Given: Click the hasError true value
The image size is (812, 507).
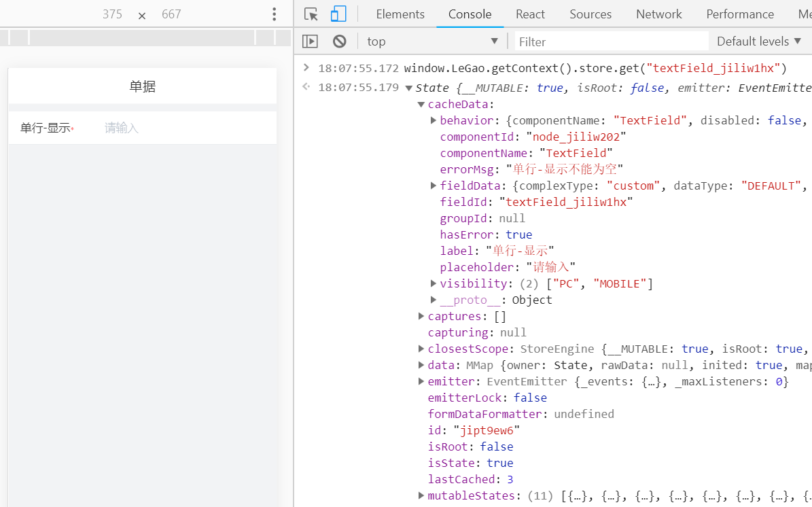Looking at the screenshot, I should click(x=519, y=234).
